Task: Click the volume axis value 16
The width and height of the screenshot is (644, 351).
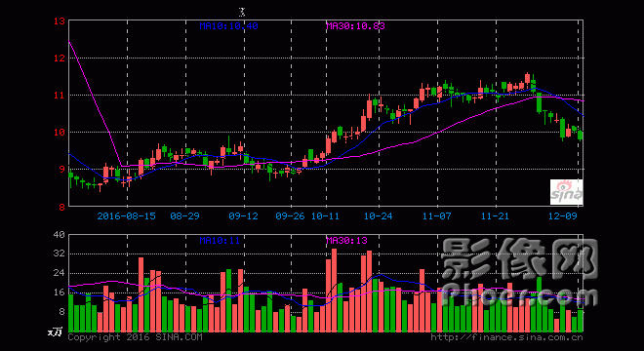Action: (x=60, y=292)
